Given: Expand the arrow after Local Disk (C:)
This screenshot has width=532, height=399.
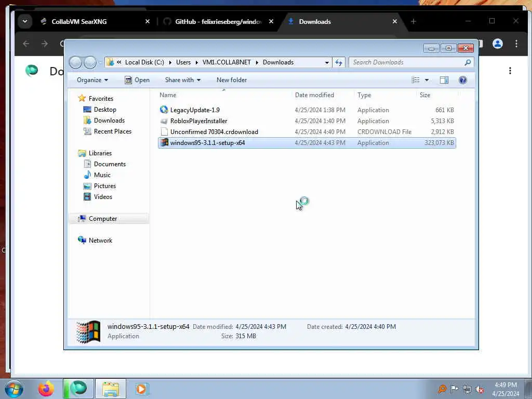Looking at the screenshot, I should point(170,62).
